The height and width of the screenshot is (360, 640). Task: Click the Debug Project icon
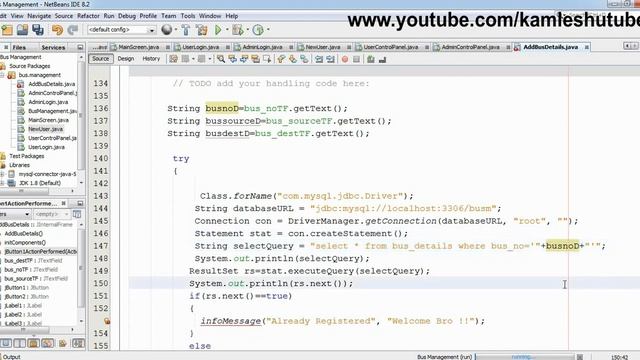(237, 30)
